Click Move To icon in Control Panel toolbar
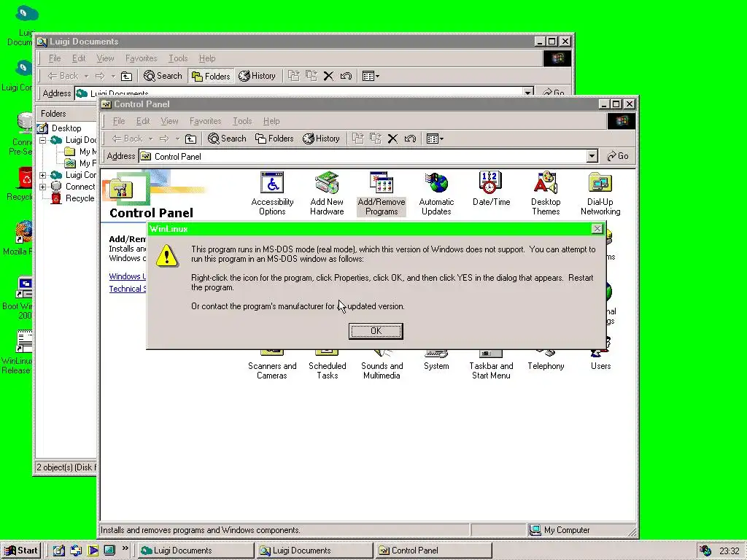This screenshot has height=560, width=747. [x=357, y=139]
